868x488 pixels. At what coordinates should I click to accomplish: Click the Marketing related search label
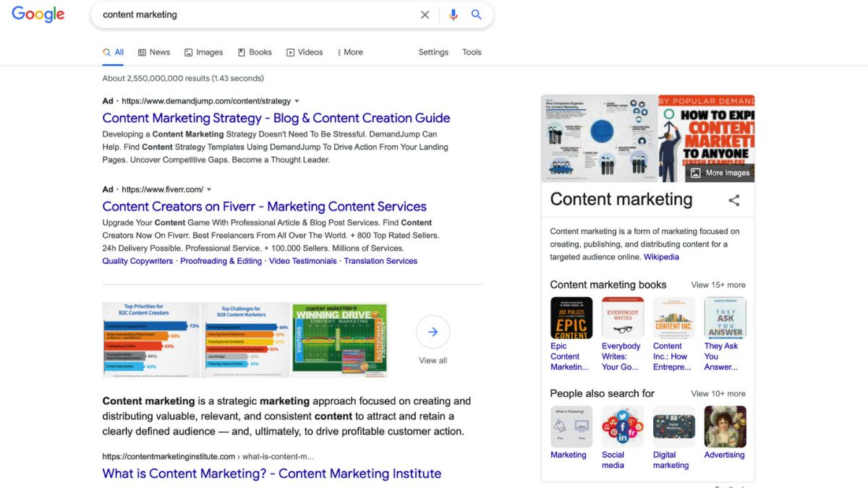click(x=569, y=455)
